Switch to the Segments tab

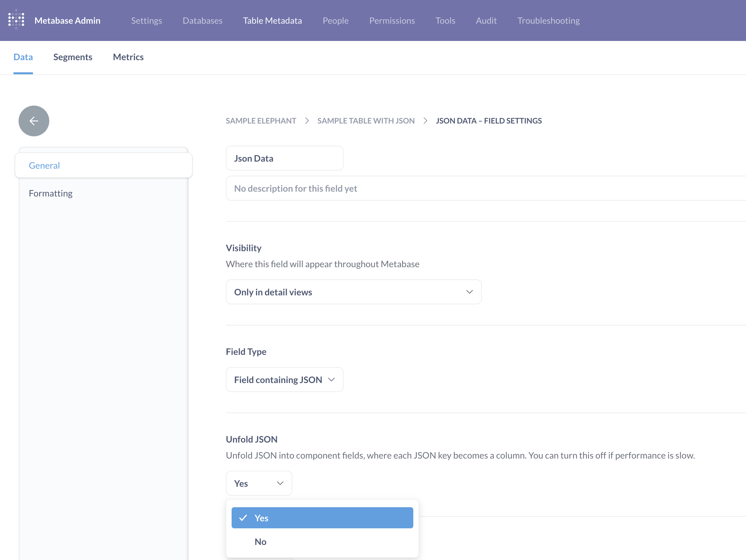(x=73, y=57)
